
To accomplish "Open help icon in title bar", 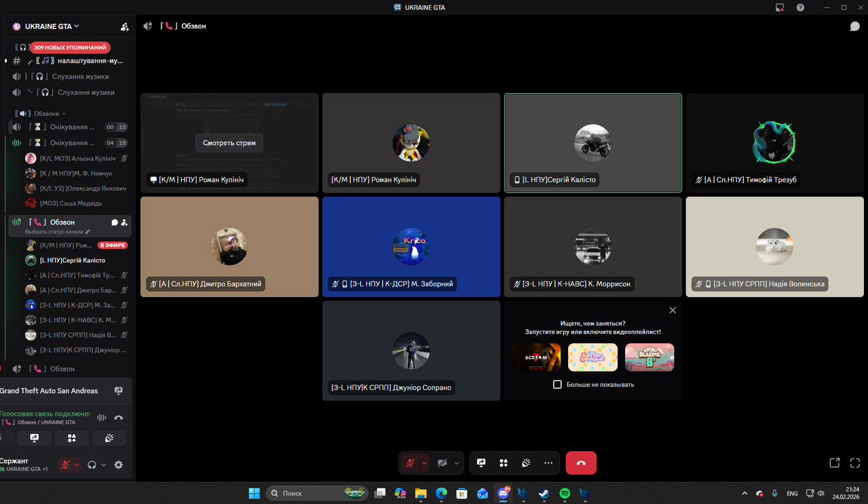I will [800, 7].
